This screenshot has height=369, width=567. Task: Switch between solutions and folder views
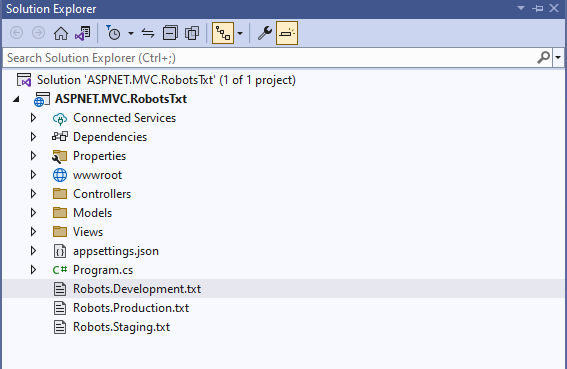click(x=83, y=33)
